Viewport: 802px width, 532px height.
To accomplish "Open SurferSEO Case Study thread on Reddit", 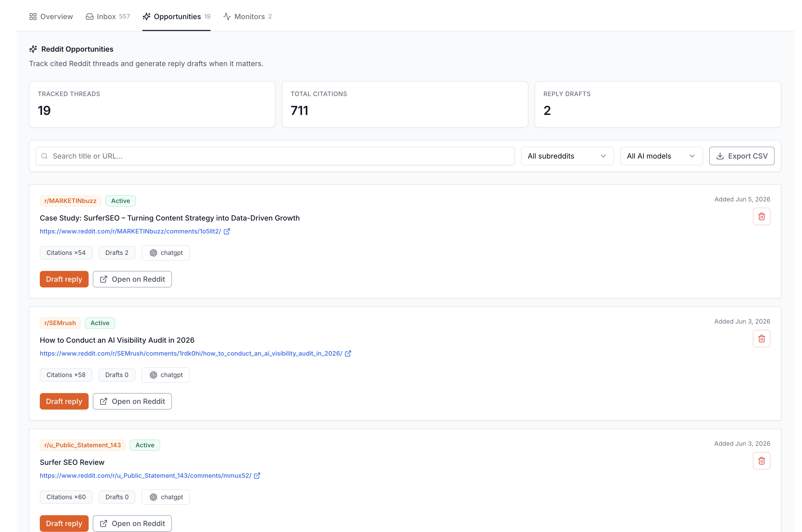I will click(132, 279).
